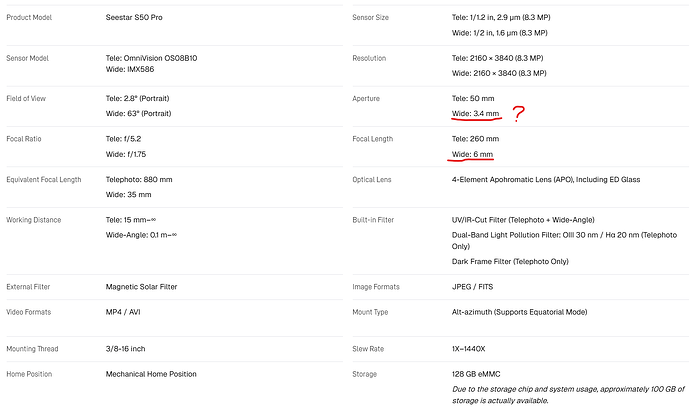Click the italic storage availability note
Screen dimensions: 690x416
pyautogui.click(x=568, y=395)
